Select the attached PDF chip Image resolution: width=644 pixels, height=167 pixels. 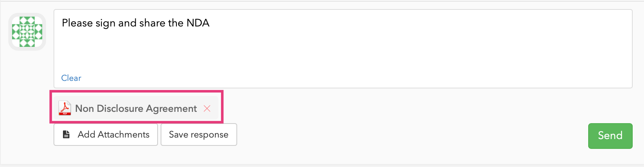(x=136, y=108)
